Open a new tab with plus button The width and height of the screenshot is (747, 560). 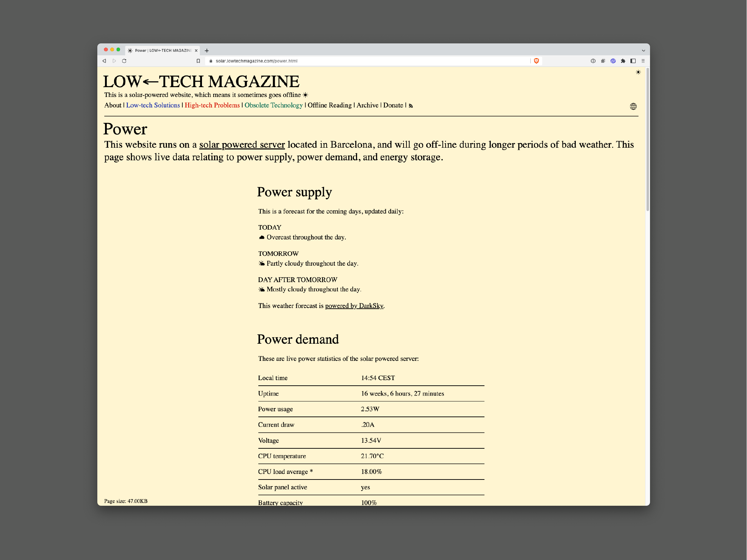click(207, 50)
